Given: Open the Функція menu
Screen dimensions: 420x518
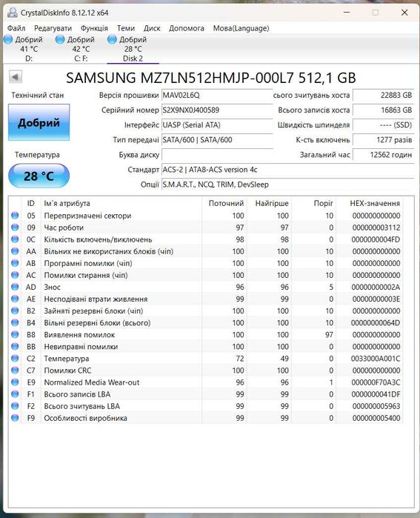Looking at the screenshot, I should [94, 28].
